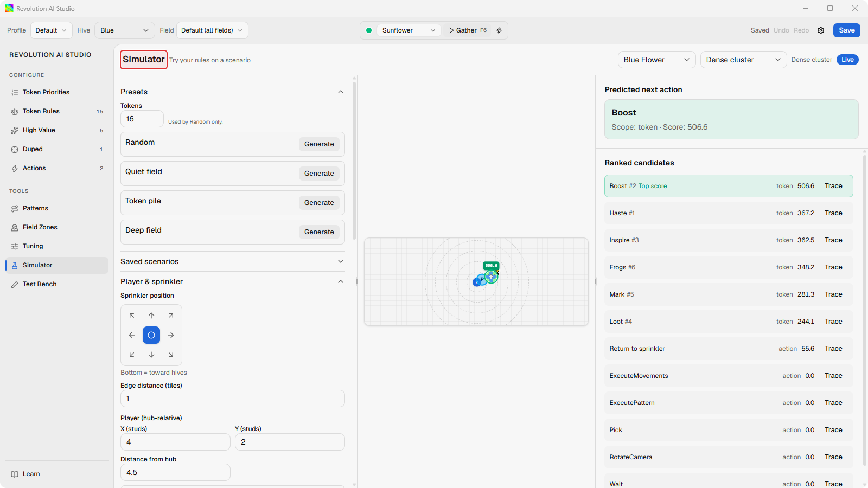The image size is (868, 488).
Task: Open Trace for Haste #1 candidate
Action: point(833,213)
